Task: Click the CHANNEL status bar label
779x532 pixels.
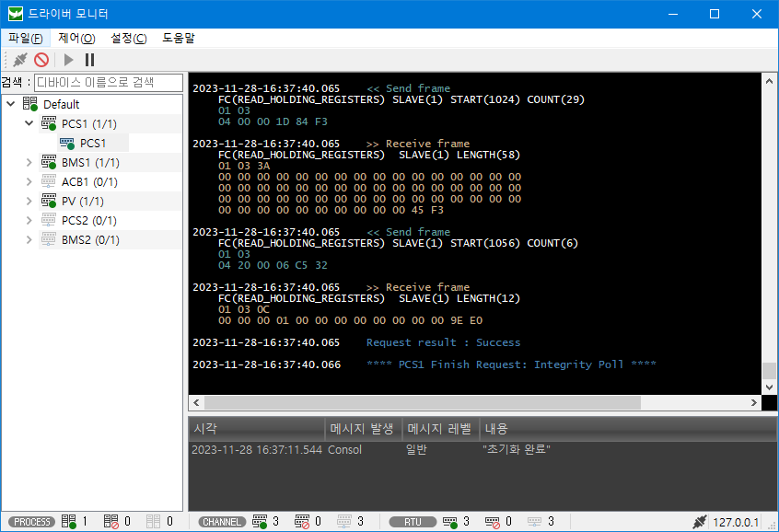Action: click(x=222, y=522)
